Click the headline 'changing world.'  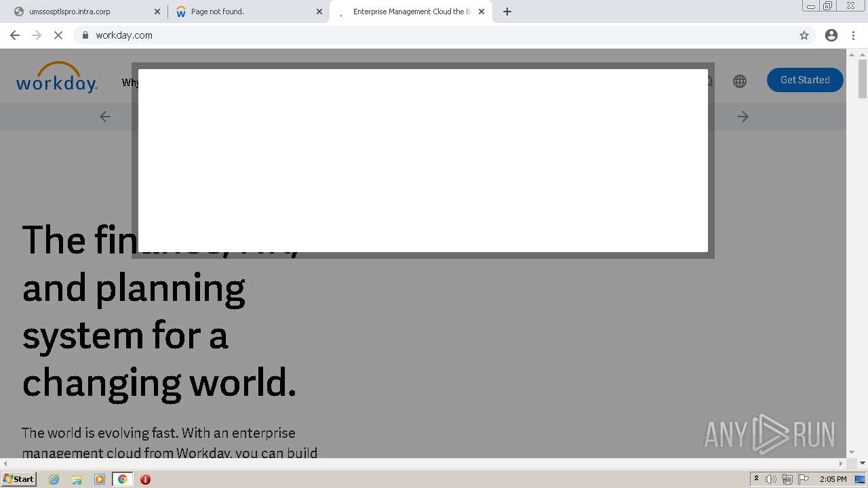pos(159,382)
